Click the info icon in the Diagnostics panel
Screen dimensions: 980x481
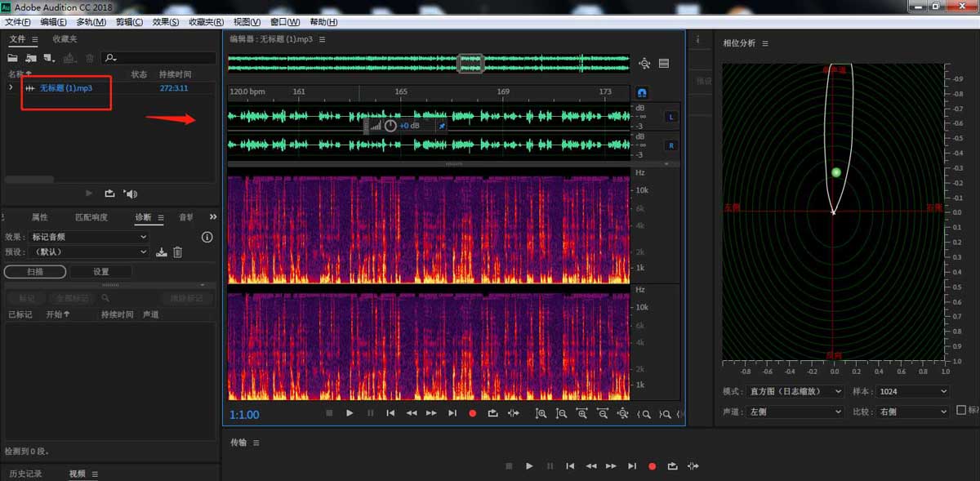[207, 237]
